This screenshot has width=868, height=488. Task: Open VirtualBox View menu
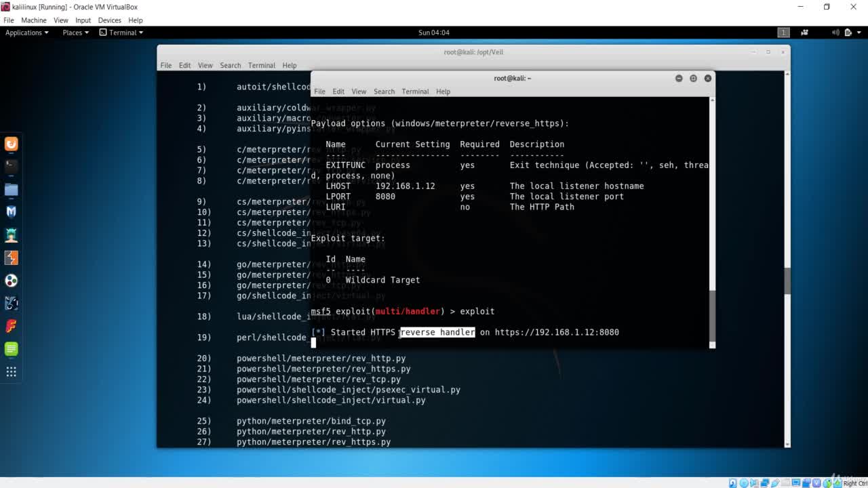tap(61, 20)
